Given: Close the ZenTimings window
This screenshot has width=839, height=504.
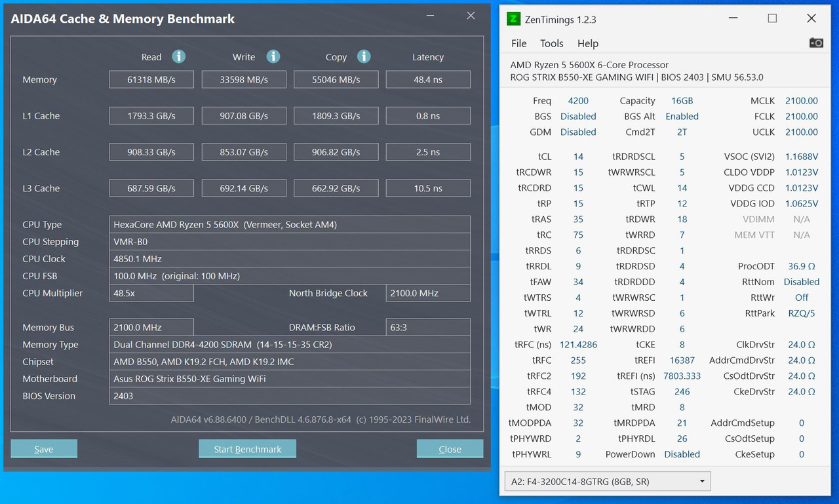Looking at the screenshot, I should (811, 19).
